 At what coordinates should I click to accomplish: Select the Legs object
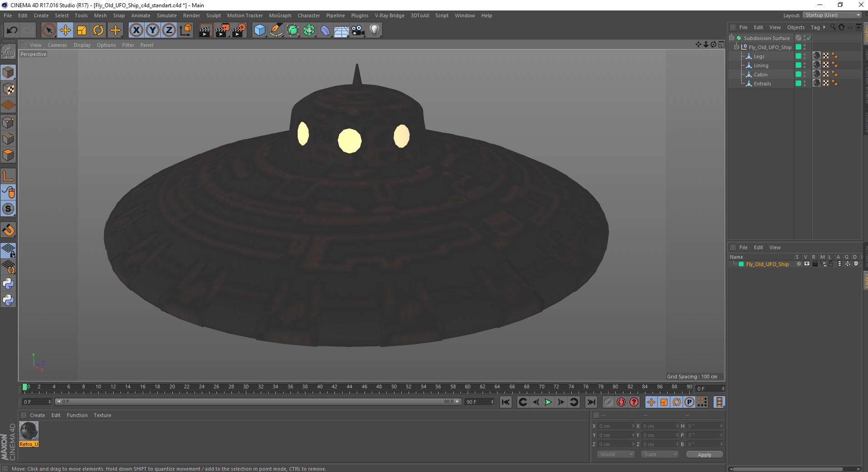coord(759,56)
